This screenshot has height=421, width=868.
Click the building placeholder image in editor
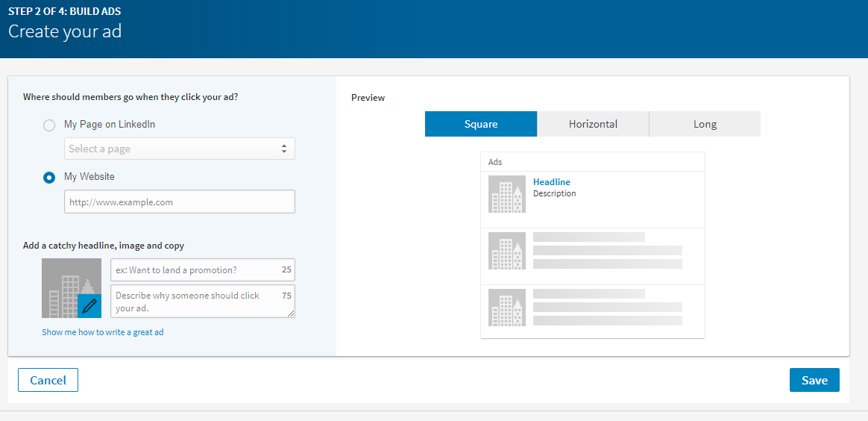[x=63, y=280]
